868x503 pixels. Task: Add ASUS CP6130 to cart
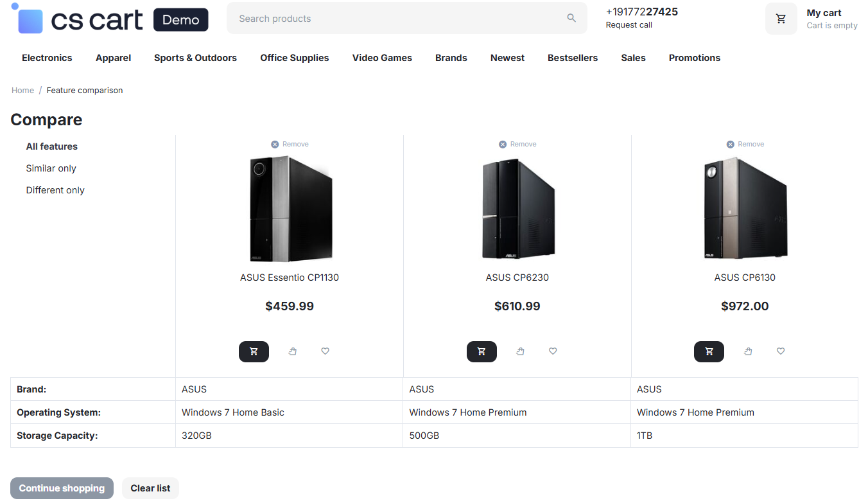pos(709,351)
